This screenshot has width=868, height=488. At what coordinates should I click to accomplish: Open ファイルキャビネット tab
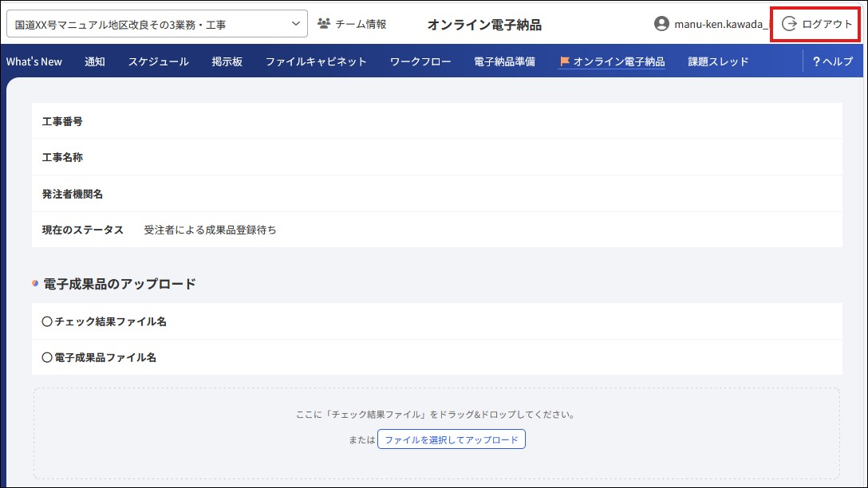point(316,61)
